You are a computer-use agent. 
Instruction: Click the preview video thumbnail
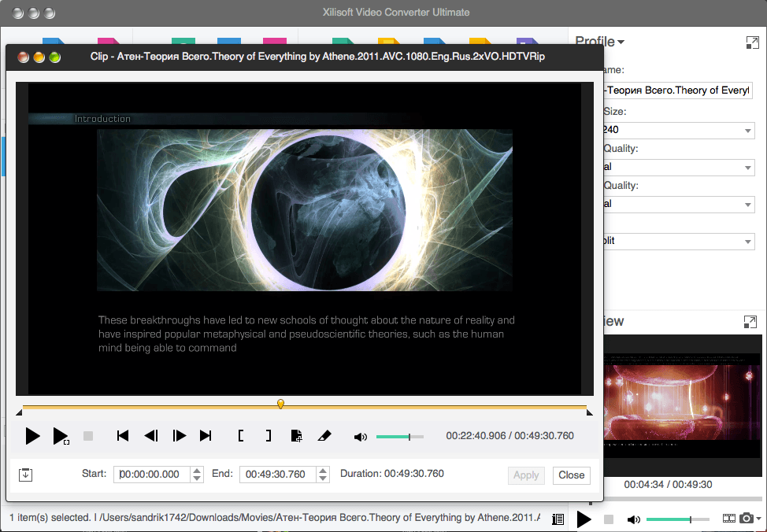click(683, 405)
